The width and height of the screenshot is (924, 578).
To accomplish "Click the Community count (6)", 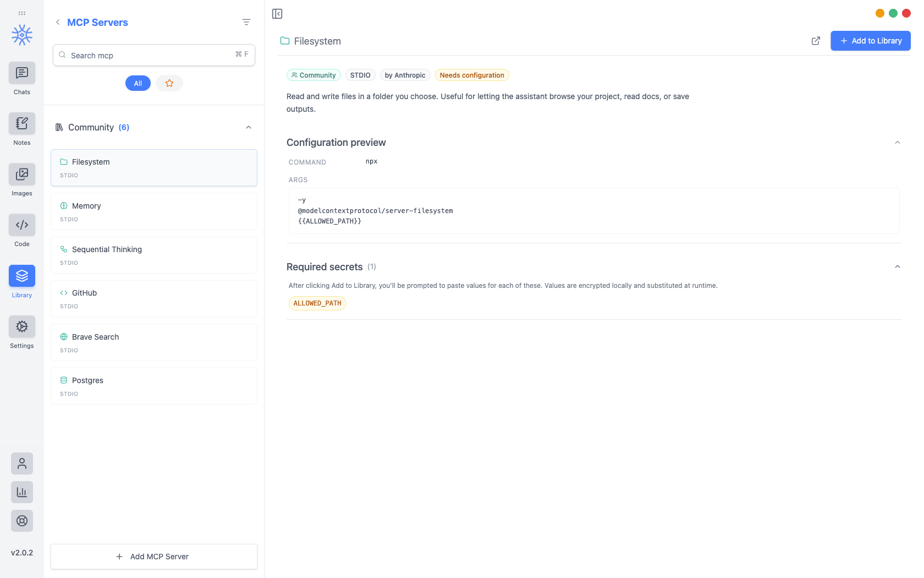I will tap(124, 127).
